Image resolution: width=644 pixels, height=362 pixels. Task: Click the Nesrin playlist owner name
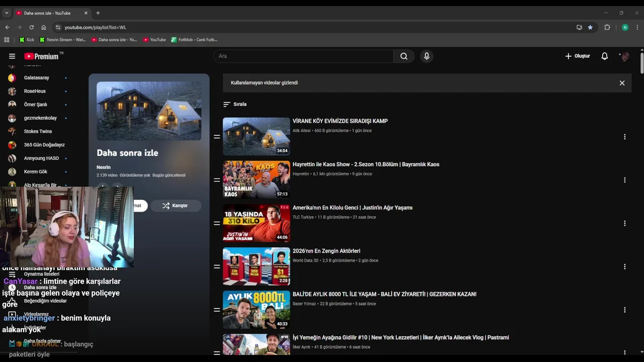104,167
